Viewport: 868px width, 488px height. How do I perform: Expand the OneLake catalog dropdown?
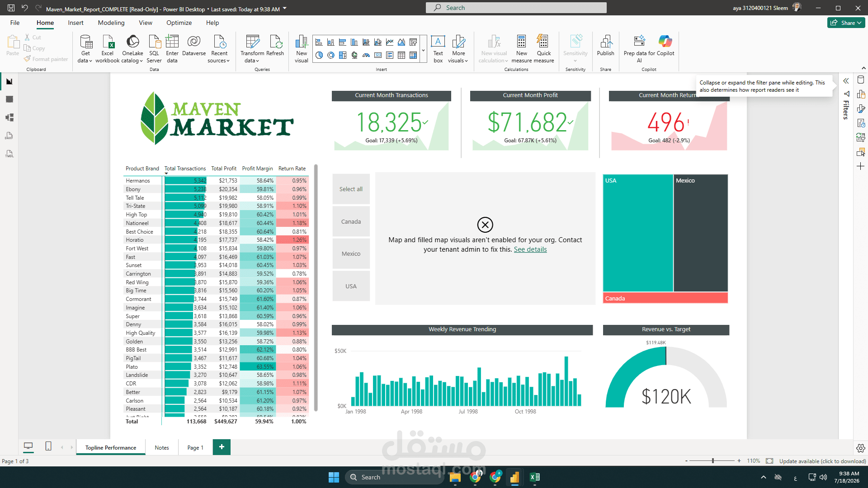coord(132,61)
